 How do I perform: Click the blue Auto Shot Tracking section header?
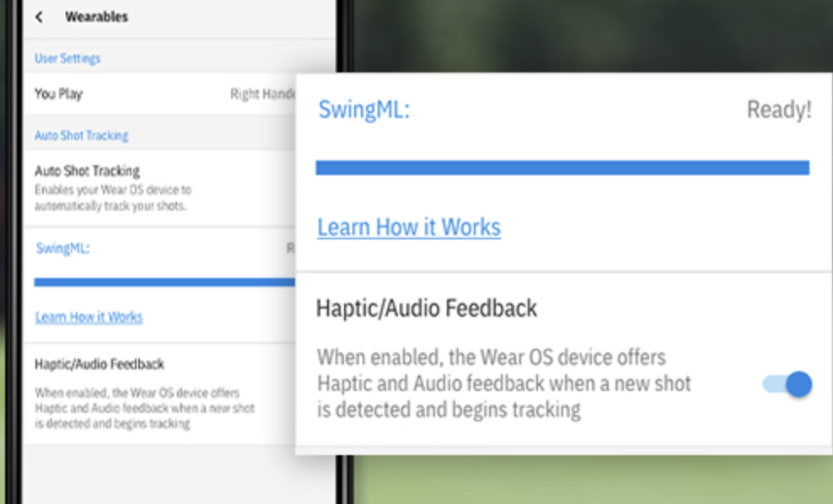coord(81,135)
